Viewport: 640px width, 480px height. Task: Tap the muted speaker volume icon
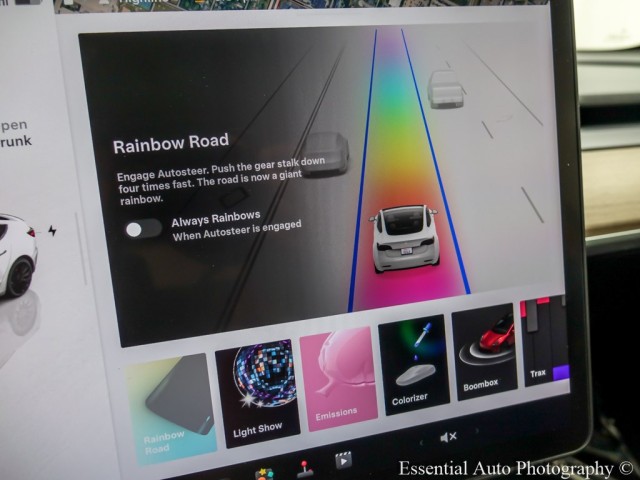(x=448, y=438)
